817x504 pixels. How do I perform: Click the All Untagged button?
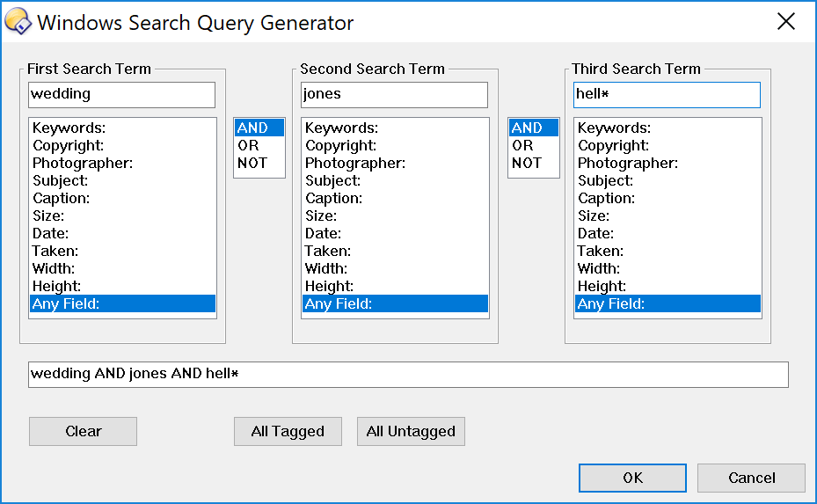[411, 432]
